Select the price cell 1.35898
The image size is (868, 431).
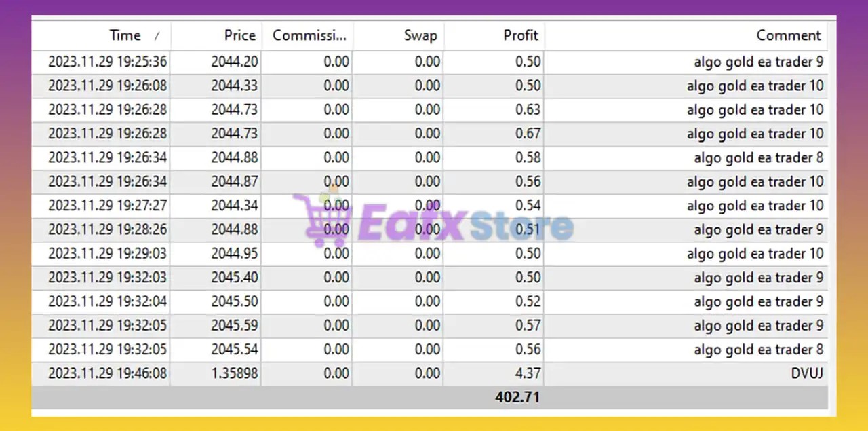pos(234,373)
